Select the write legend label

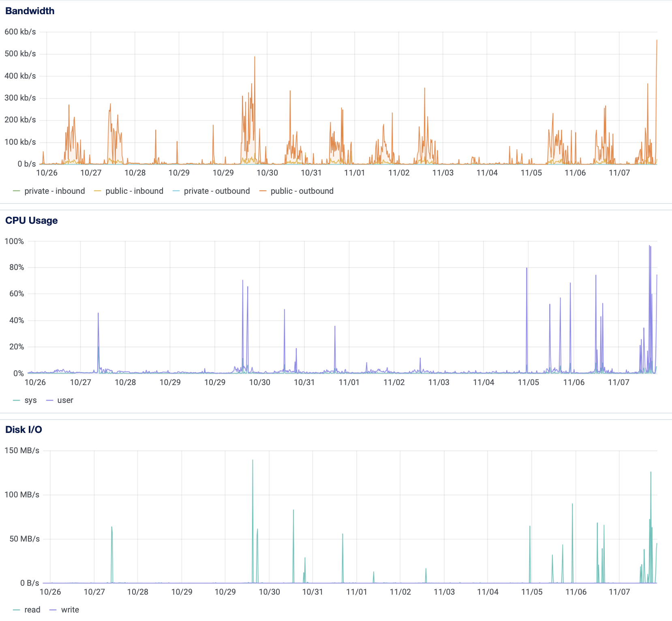(x=70, y=610)
